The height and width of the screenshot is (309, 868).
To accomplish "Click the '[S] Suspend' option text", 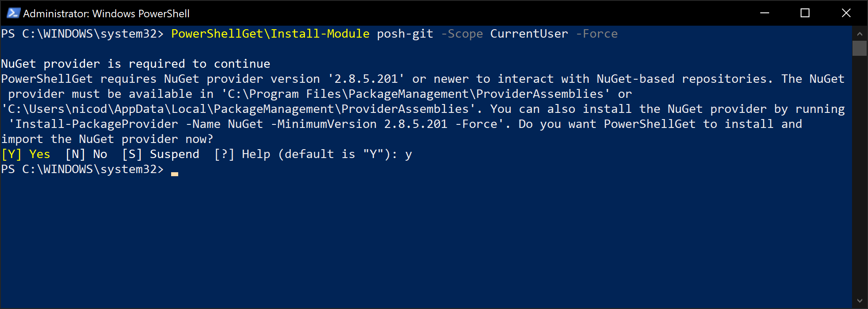I will tap(160, 154).
